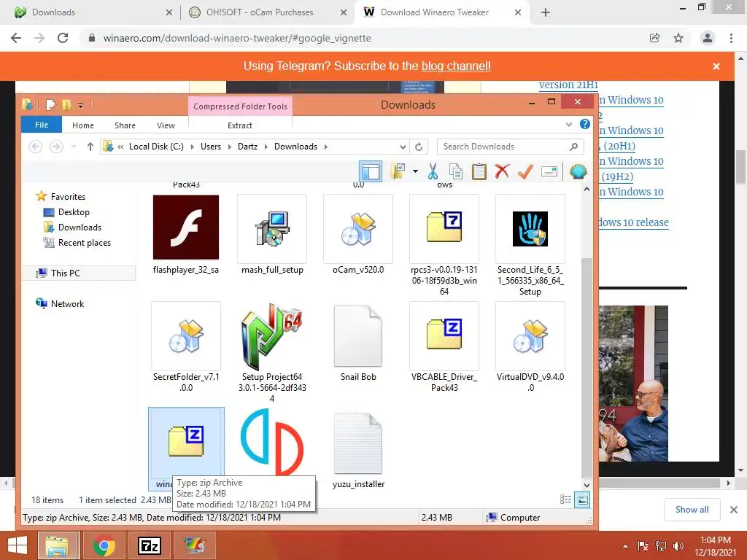747x560 pixels.
Task: Select the red and blue yuzu icon
Action: coord(272,442)
